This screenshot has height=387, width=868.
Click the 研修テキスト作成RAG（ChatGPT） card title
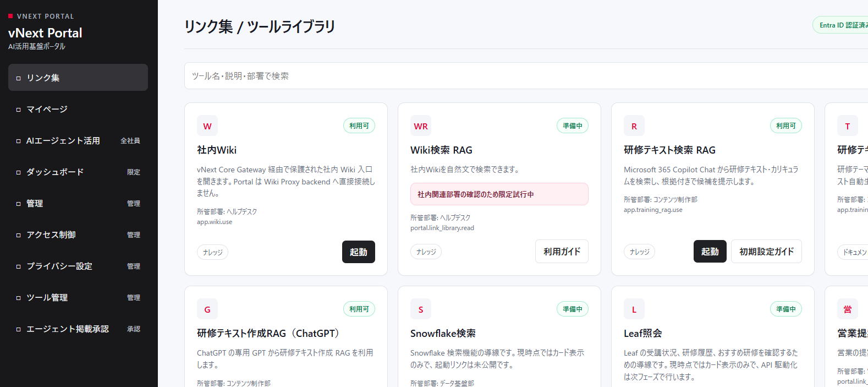(x=270, y=333)
